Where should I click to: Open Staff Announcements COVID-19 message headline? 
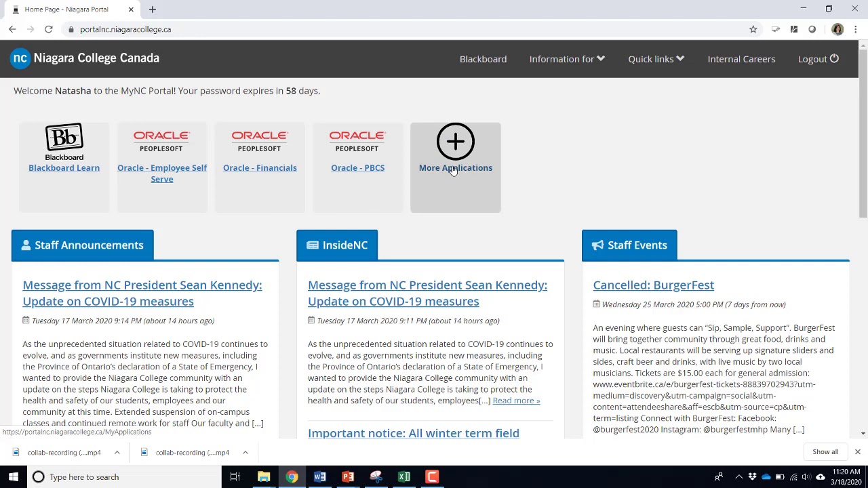(x=142, y=293)
